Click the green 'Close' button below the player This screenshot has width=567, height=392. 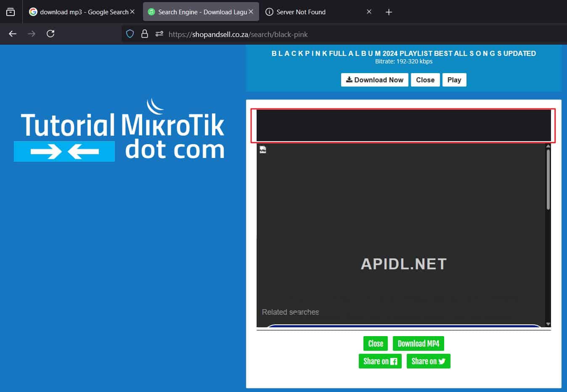376,343
